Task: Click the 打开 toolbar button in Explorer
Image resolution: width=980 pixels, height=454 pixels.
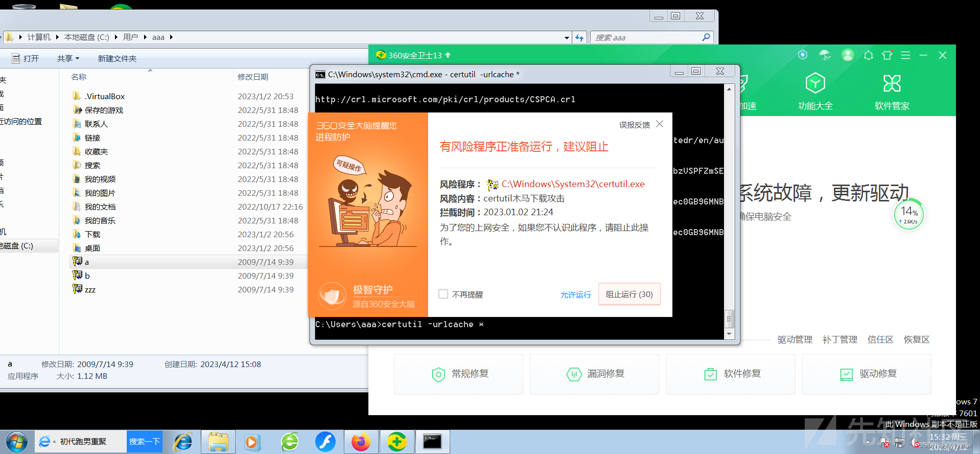Action: point(25,58)
